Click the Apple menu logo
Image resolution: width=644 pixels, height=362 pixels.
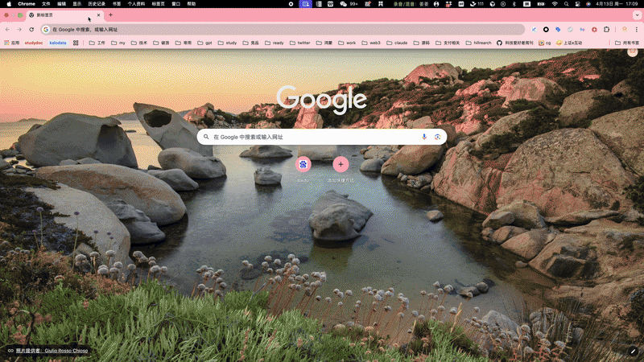tap(9, 4)
